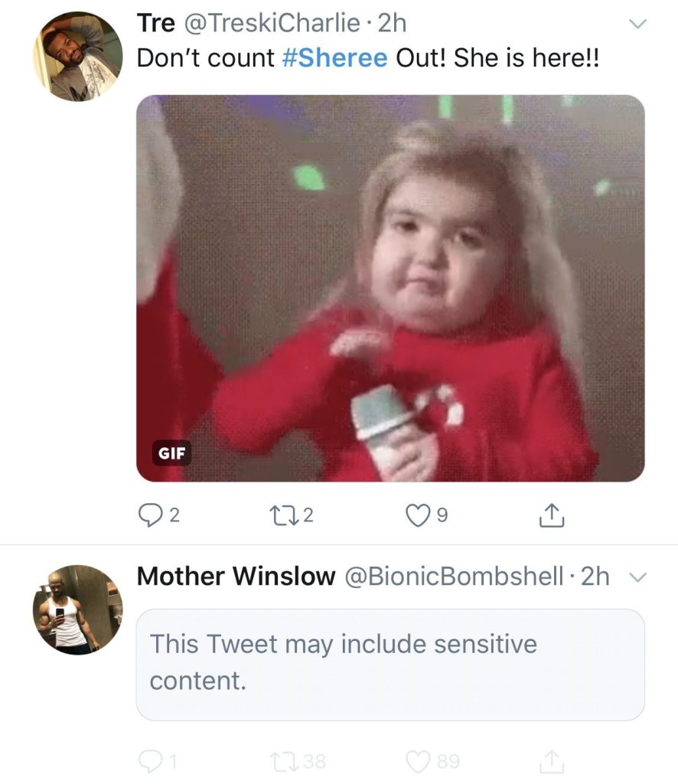Retweet Tre's Sheree tweet
This screenshot has width=678, height=784.
[282, 514]
